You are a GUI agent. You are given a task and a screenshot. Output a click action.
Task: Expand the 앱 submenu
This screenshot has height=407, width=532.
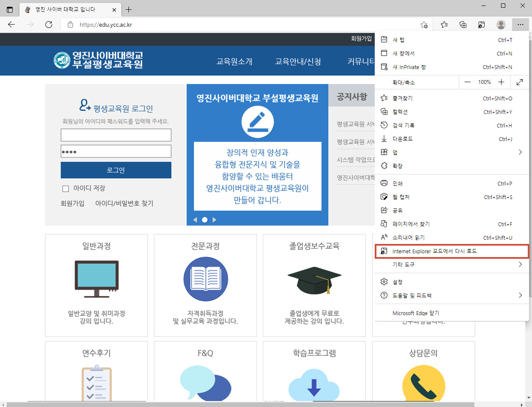452,152
